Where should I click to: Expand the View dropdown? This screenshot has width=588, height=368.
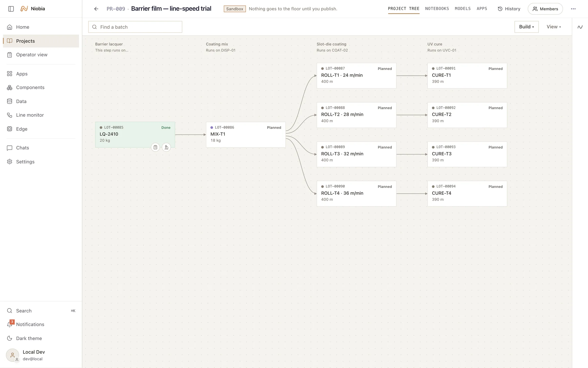point(554,27)
